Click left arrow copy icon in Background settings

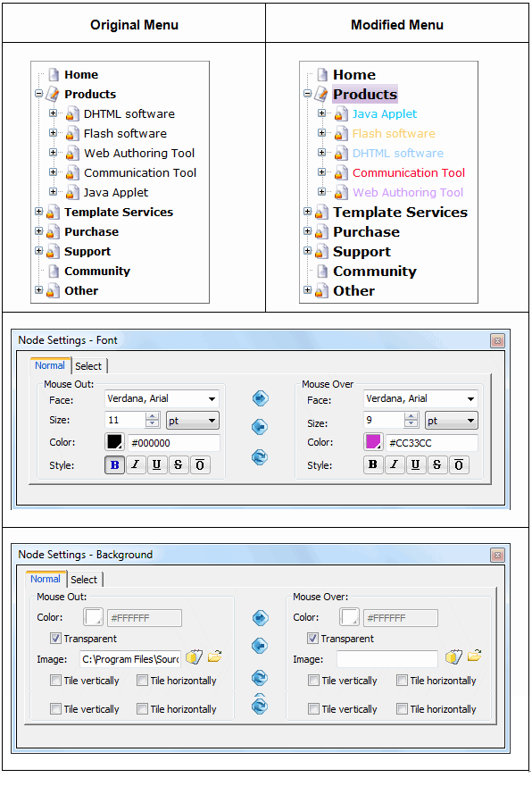[260, 646]
